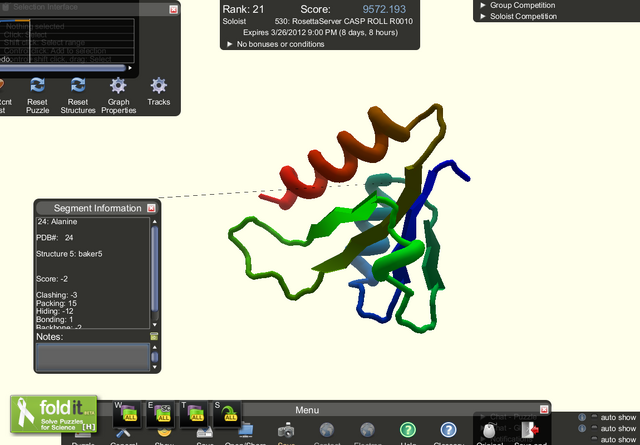
Task: Click the General wrench icon in Menu
Action: click(123, 432)
